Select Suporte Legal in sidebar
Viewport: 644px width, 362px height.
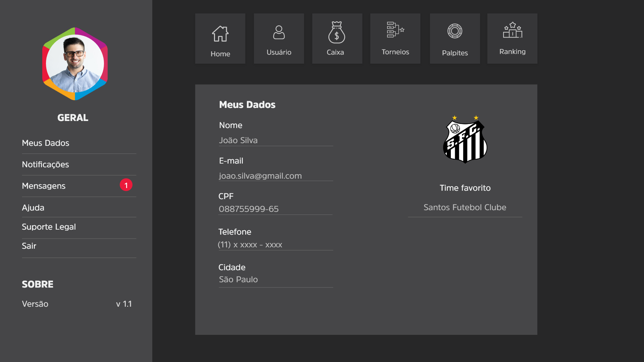(49, 227)
